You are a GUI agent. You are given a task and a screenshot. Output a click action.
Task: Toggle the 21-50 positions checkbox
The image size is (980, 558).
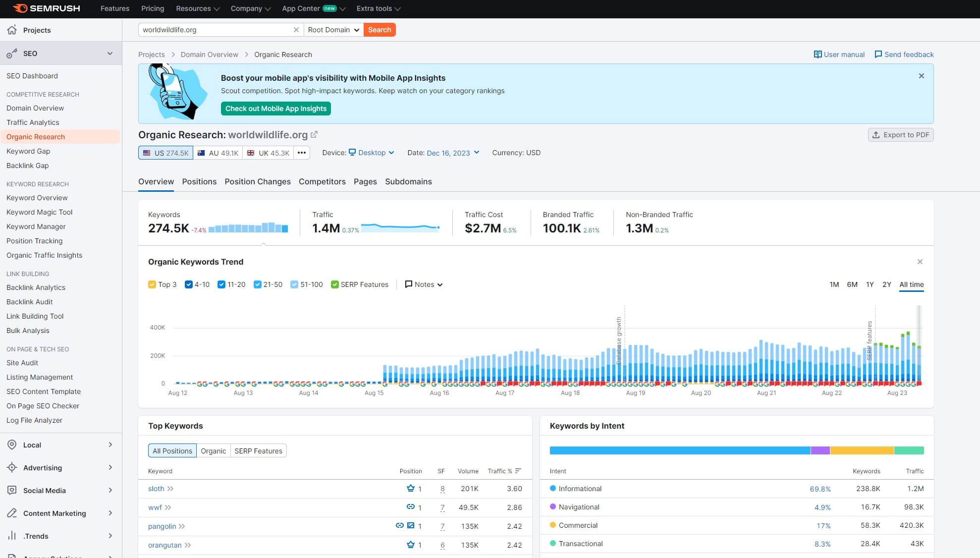(257, 284)
